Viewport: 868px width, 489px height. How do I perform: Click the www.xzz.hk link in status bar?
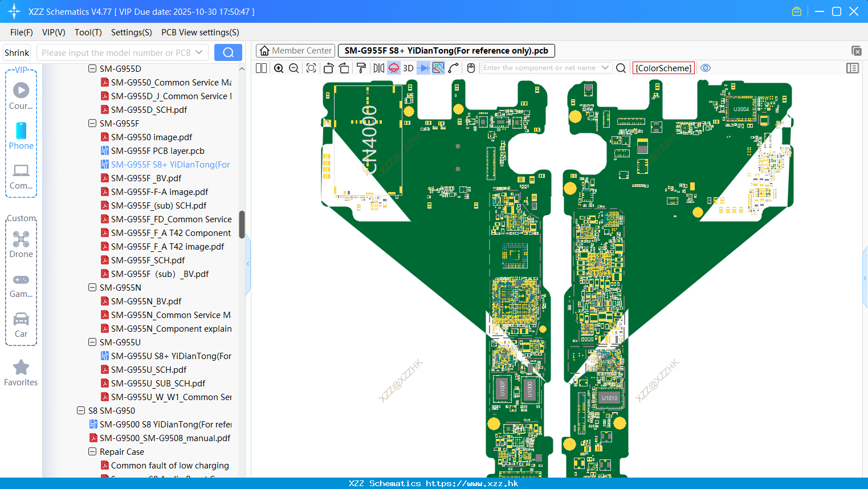point(472,483)
